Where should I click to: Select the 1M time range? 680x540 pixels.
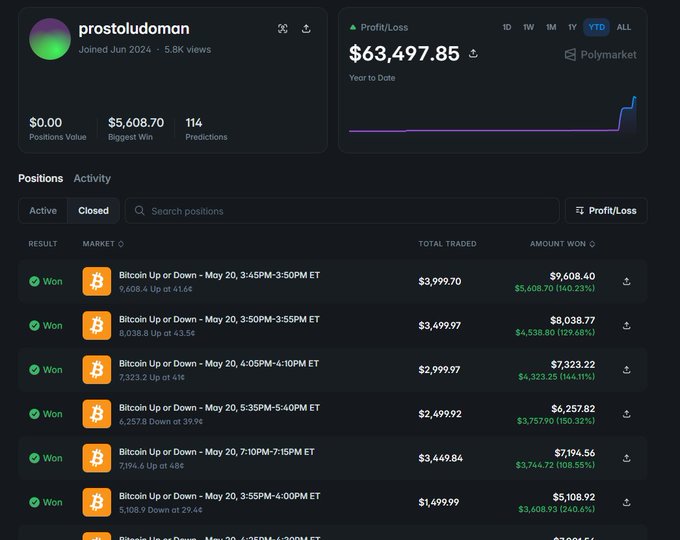551,27
